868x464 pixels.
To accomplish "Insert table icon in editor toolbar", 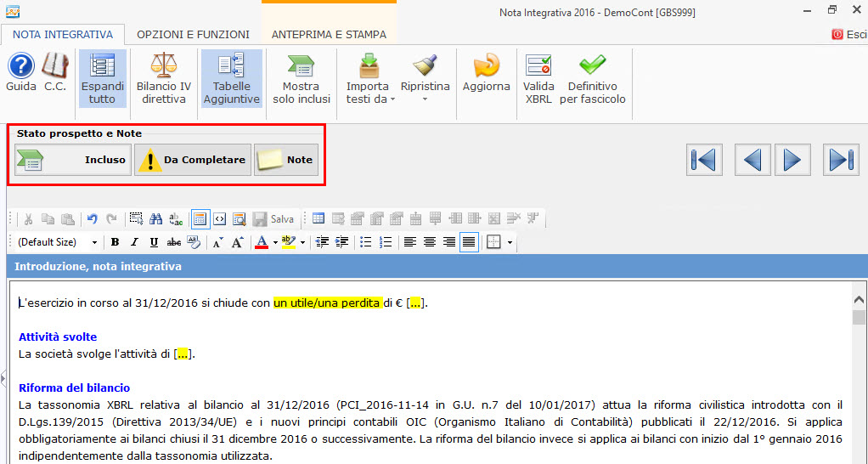I will pos(318,218).
